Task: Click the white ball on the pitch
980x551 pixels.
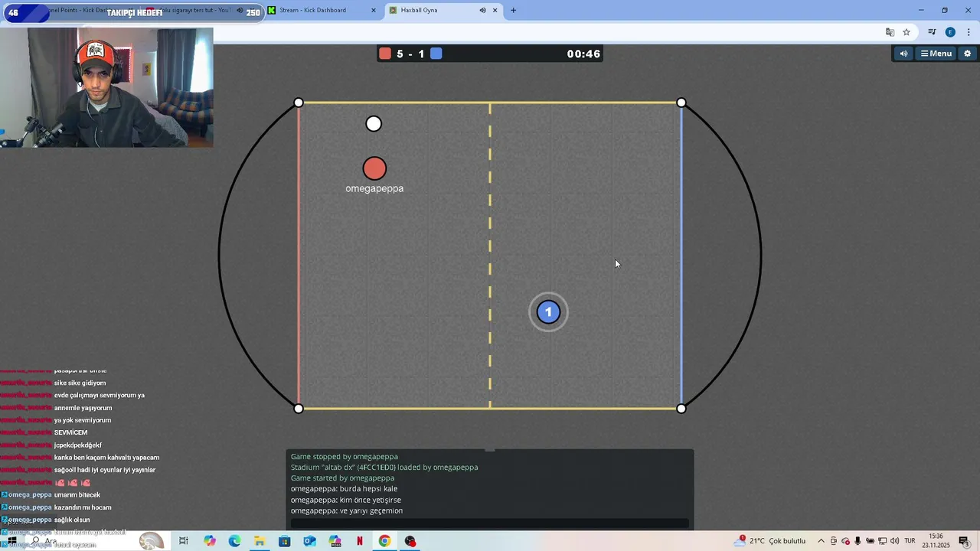Action: 374,124
